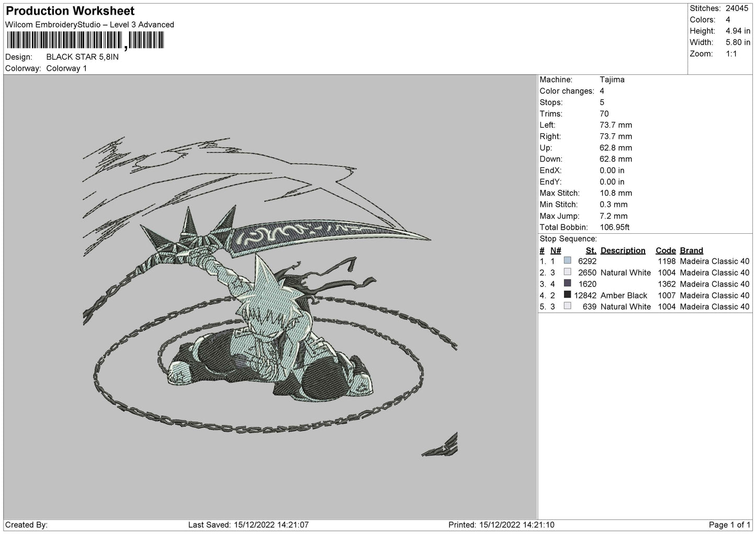Select the 'Up:' extent label
This screenshot has width=756, height=534.
(546, 148)
